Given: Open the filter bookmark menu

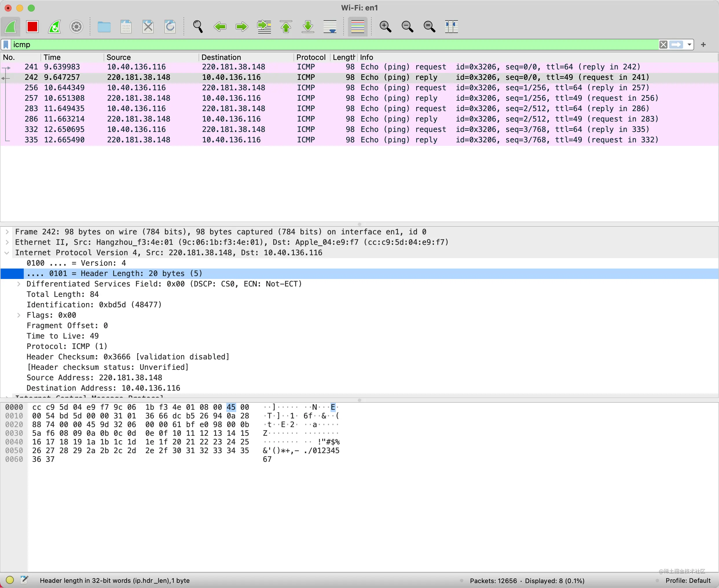Looking at the screenshot, I should point(6,45).
